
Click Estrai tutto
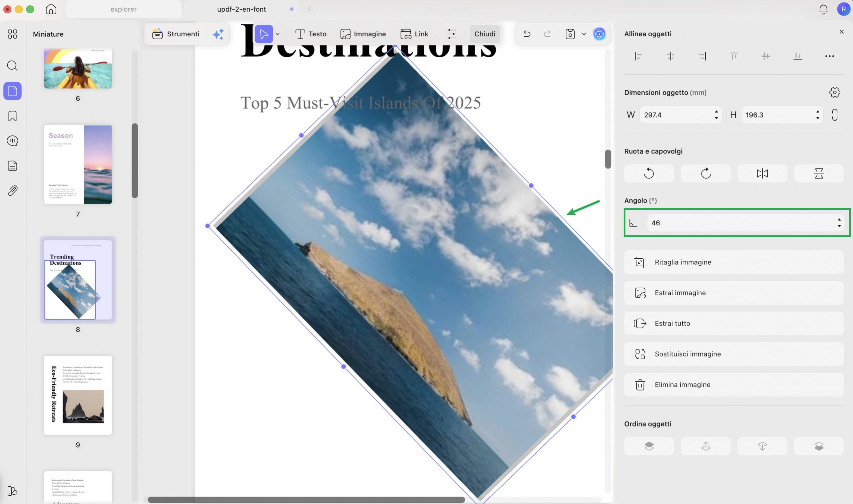coord(734,323)
